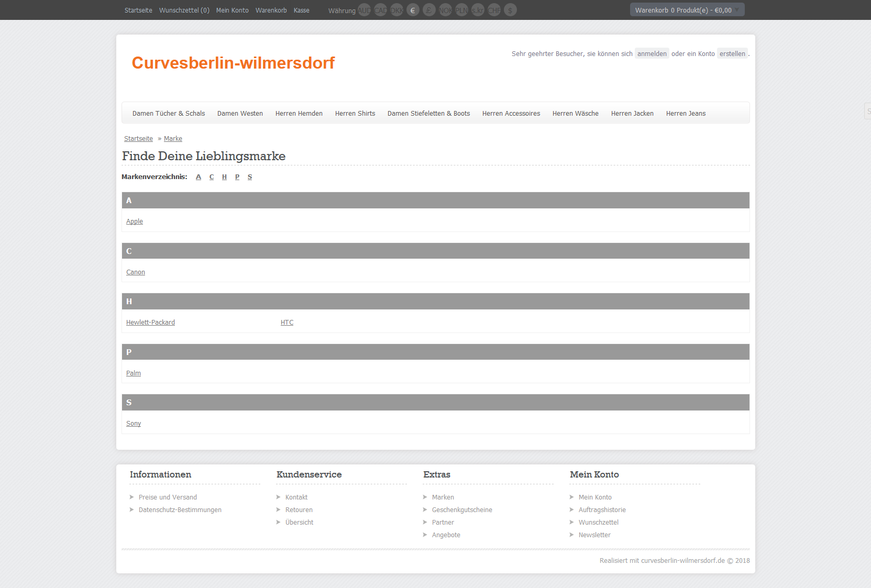Open Newsletter footer link

coord(594,535)
